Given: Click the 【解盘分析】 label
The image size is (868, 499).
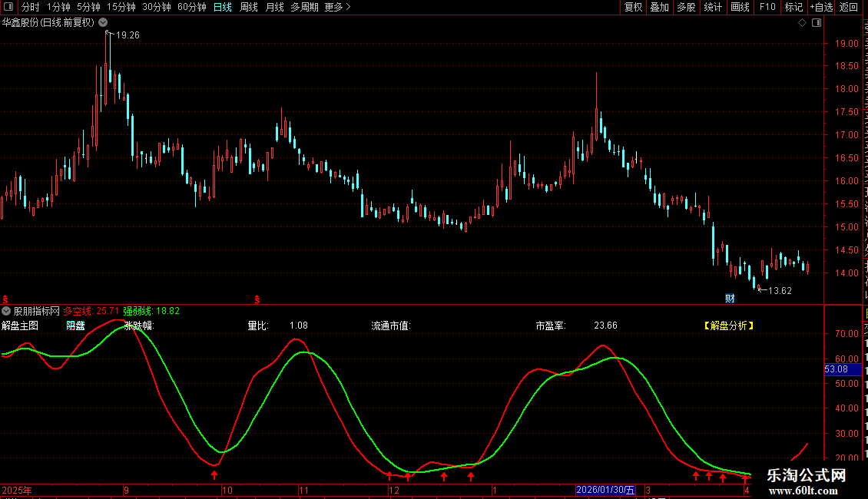Looking at the screenshot, I should click(x=729, y=326).
